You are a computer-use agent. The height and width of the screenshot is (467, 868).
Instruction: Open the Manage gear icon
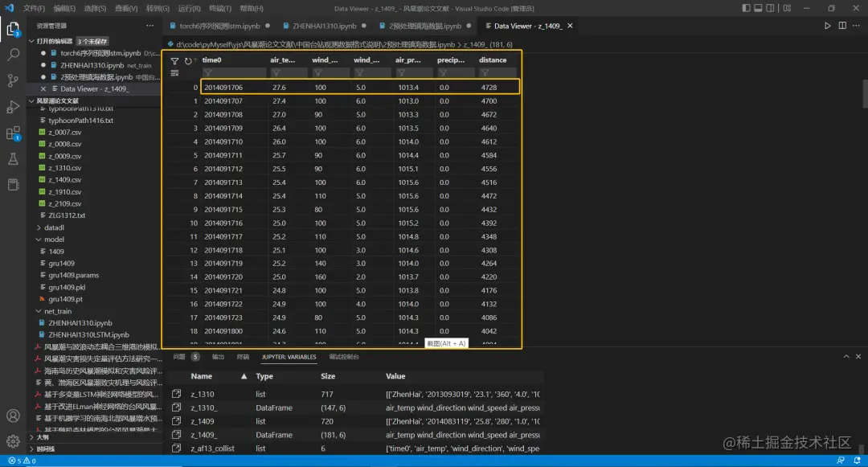(13, 441)
